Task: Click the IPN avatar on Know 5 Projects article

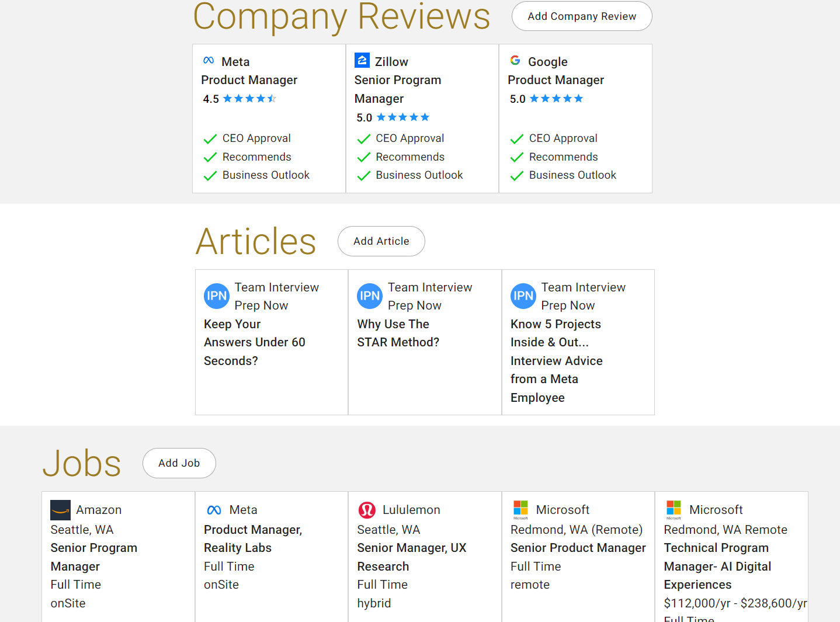Action: point(523,296)
